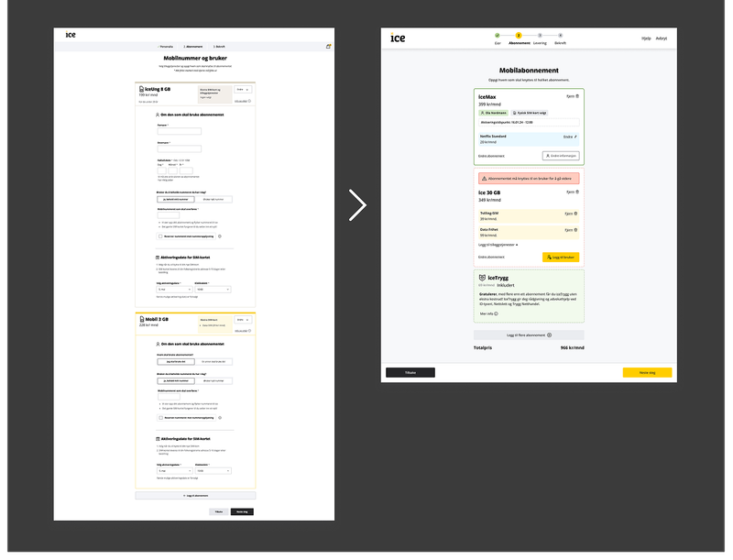
Task: Click black Tilbake button in right mockup
Action: pyautogui.click(x=410, y=372)
